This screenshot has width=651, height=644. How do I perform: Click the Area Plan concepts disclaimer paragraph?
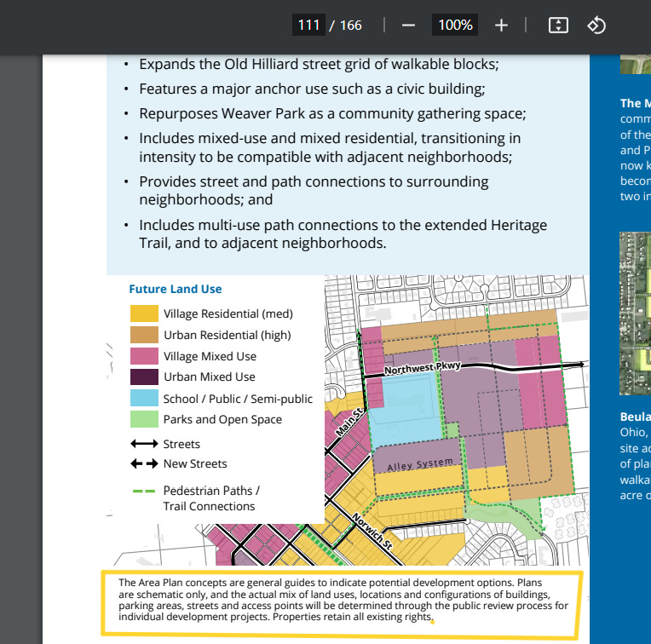[343, 600]
